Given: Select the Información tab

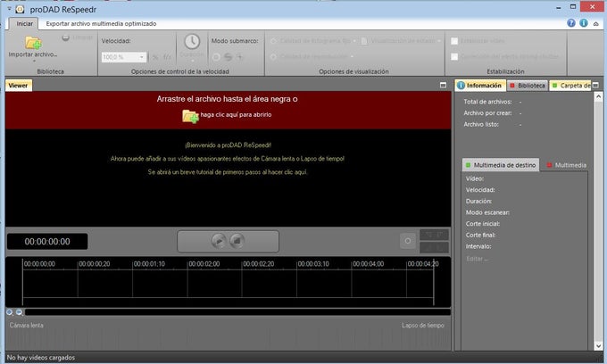Looking at the screenshot, I should 480,86.
